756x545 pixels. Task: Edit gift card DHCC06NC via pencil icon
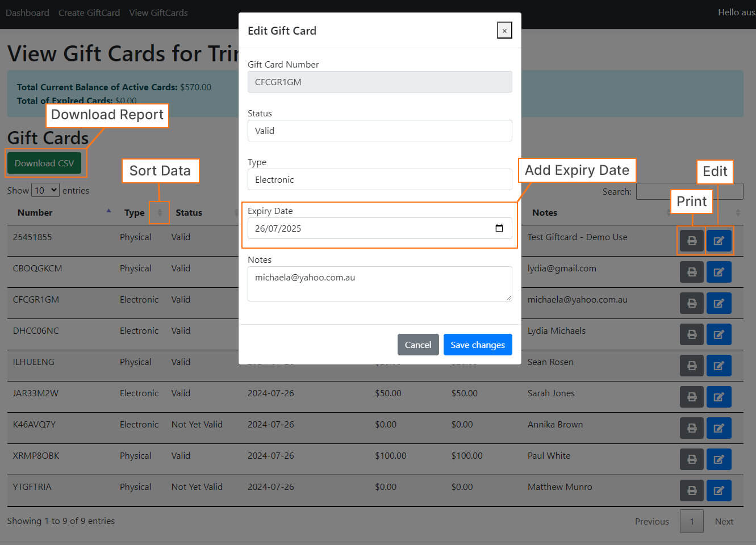coord(719,334)
